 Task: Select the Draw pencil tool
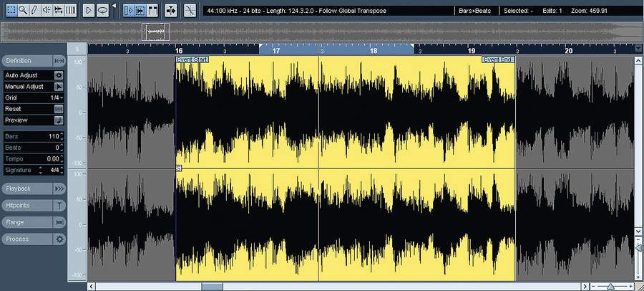pos(35,10)
